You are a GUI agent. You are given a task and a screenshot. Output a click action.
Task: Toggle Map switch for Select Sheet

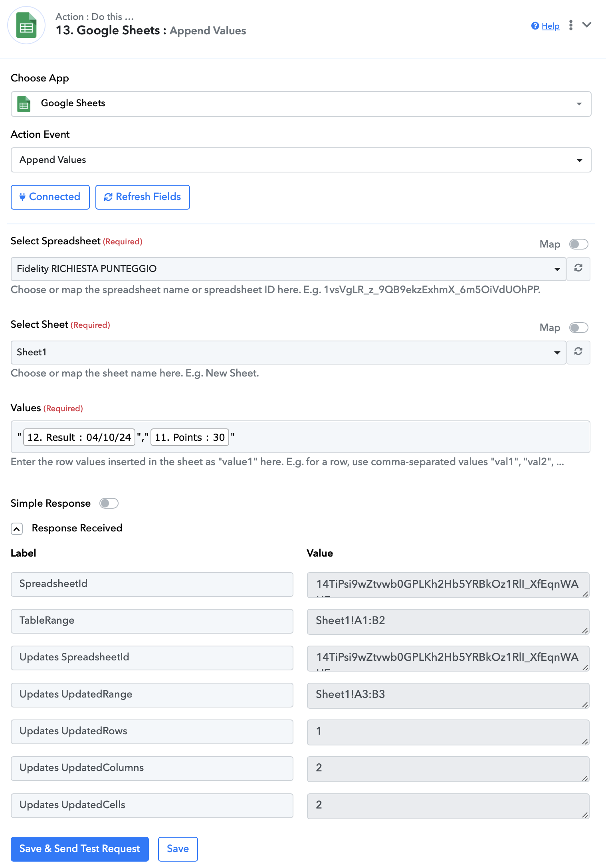[578, 327]
